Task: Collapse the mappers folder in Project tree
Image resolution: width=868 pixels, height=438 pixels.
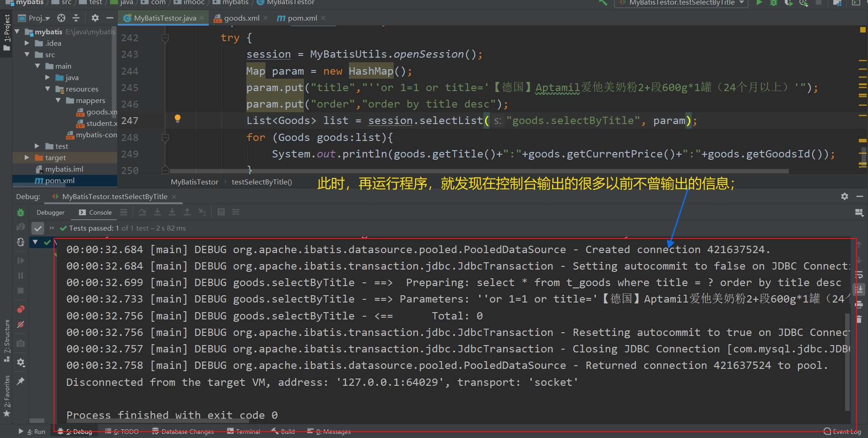Action: pos(58,100)
